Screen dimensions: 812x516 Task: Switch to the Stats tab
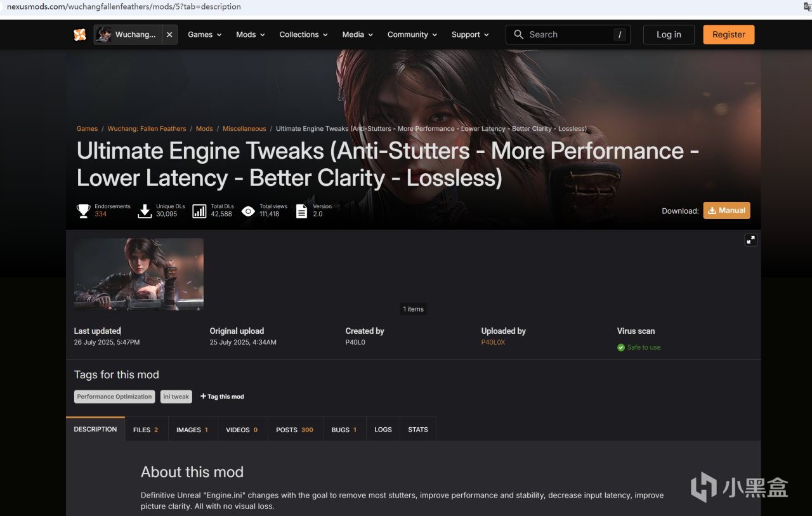point(418,430)
